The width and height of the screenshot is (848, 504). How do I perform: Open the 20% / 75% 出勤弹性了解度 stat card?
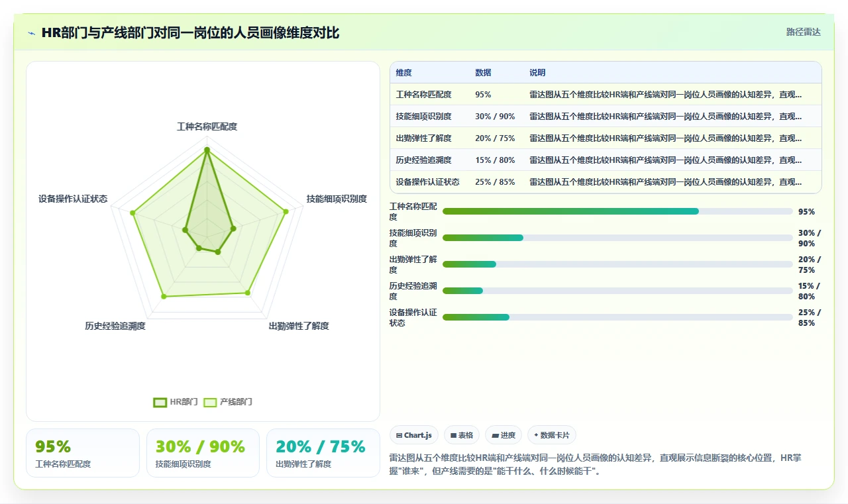tap(323, 453)
